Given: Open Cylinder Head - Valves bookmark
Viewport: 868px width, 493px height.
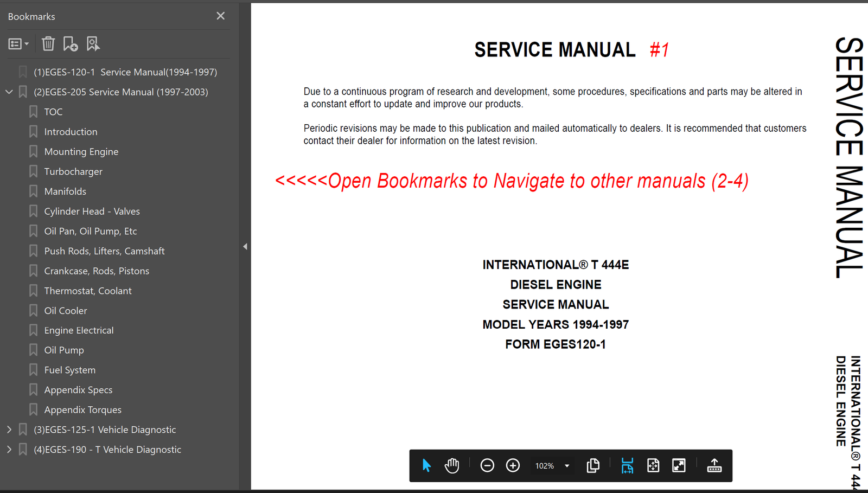Looking at the screenshot, I should tap(92, 212).
